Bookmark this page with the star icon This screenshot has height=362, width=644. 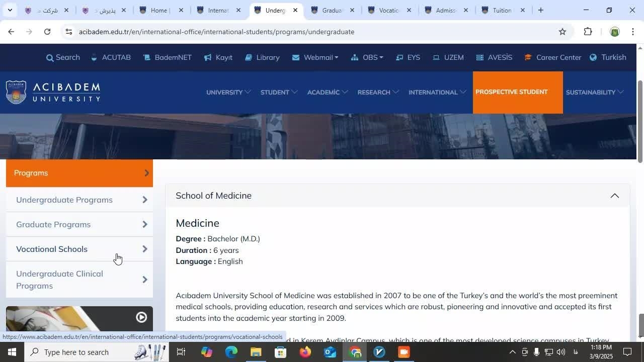pyautogui.click(x=562, y=32)
